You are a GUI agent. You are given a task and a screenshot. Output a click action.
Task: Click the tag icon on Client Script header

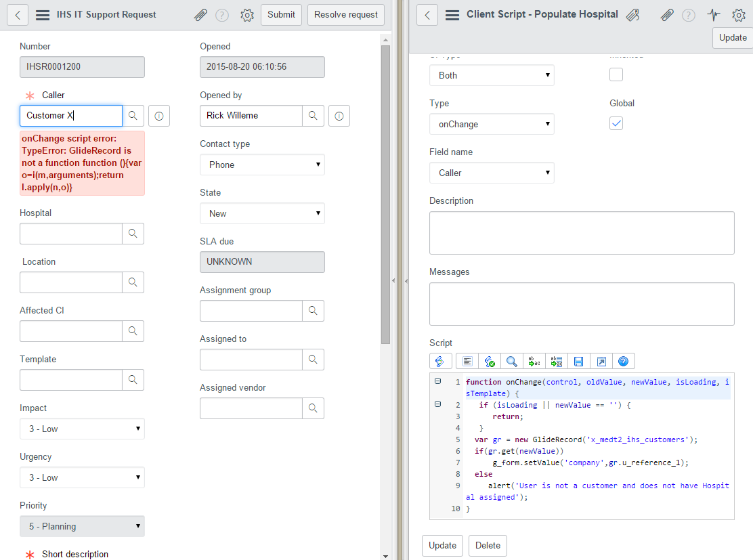point(633,15)
